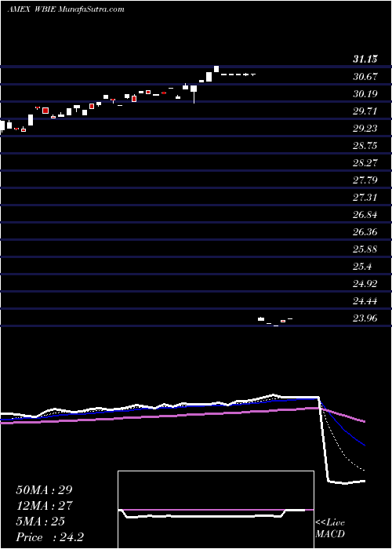The width and height of the screenshot is (392, 549).
Task: Click the <<Live MACD label
Action: pyautogui.click(x=330, y=528)
